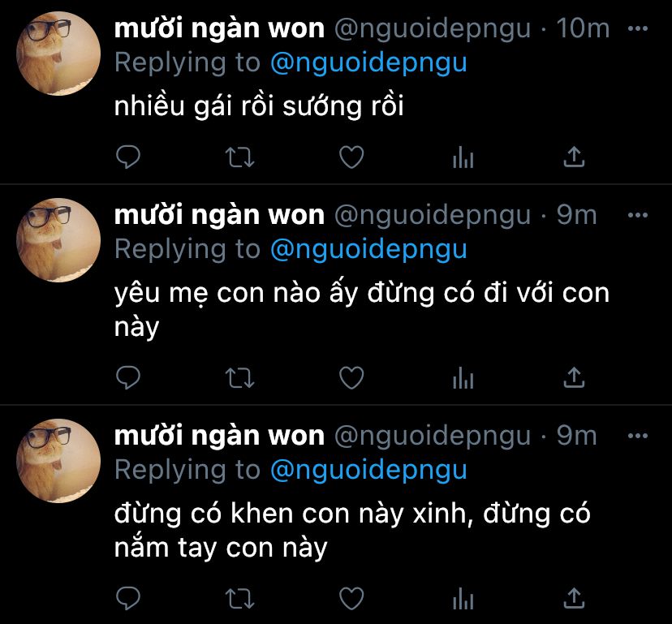Retweet the 'nhiều gái rồi sướng rồi' tweet
Screen dimensions: 672x624
point(240,157)
